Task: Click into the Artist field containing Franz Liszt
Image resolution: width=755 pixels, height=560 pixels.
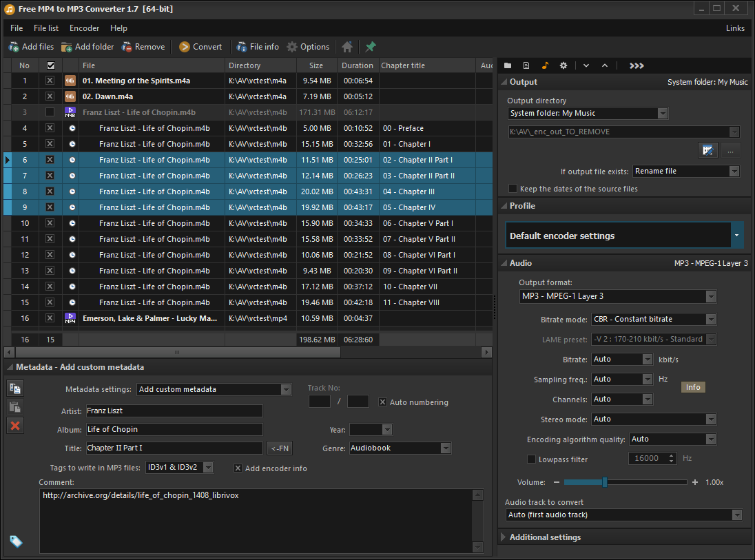Action: pyautogui.click(x=174, y=411)
